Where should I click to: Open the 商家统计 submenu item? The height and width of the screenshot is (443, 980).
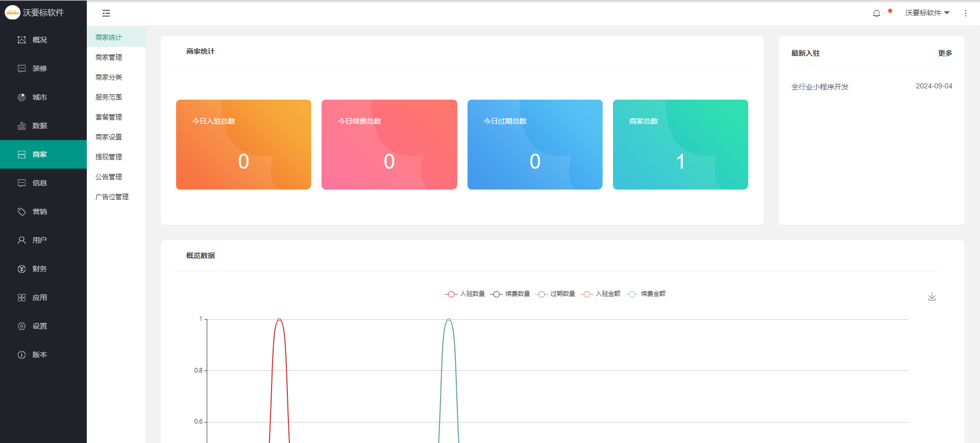pos(116,37)
